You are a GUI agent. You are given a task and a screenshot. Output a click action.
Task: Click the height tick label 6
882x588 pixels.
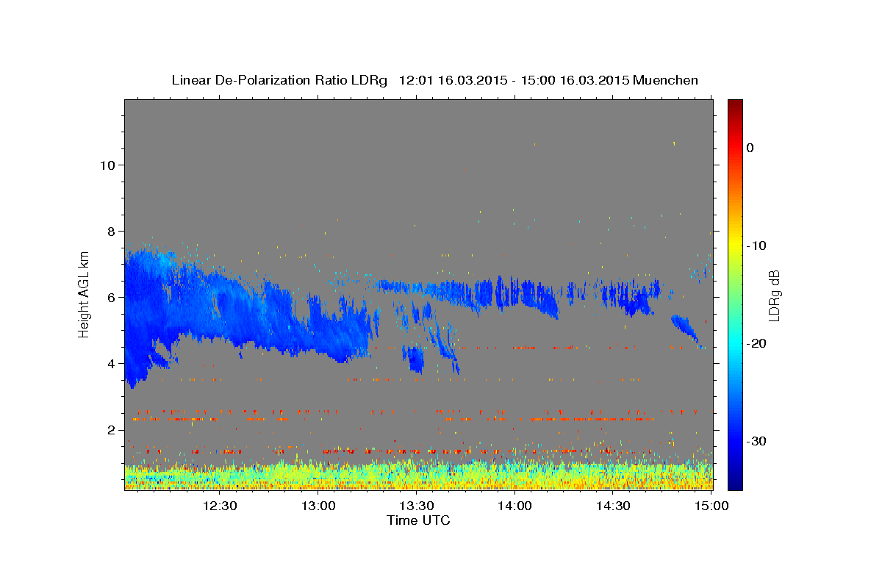click(110, 297)
